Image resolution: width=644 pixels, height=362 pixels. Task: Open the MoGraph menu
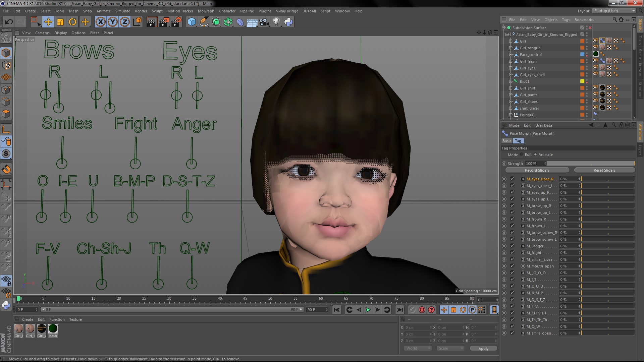coord(206,11)
